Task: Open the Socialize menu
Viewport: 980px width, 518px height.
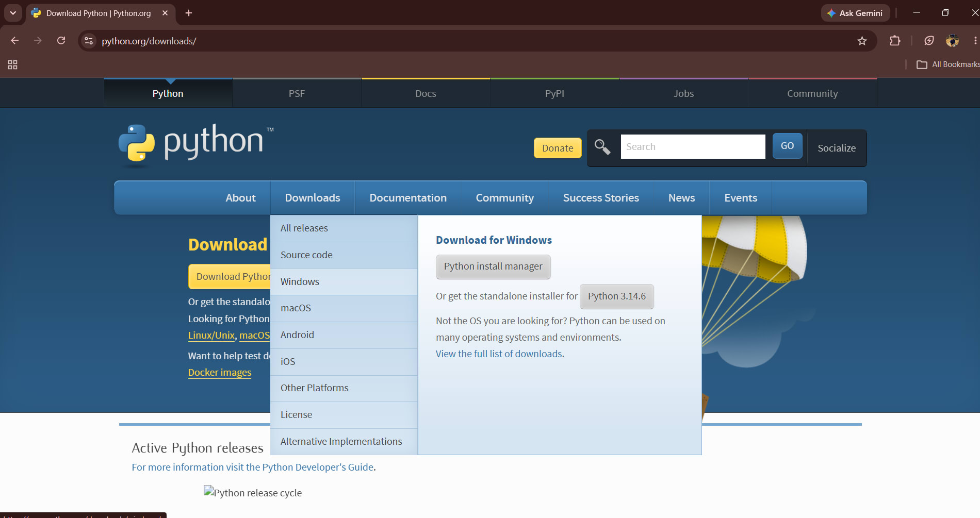Action: coord(837,148)
